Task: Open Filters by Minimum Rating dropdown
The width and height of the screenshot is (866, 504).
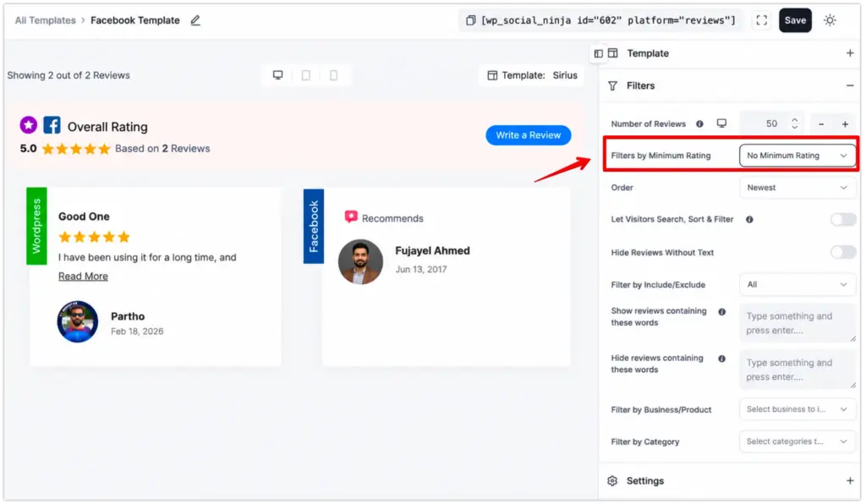Action: coord(798,156)
